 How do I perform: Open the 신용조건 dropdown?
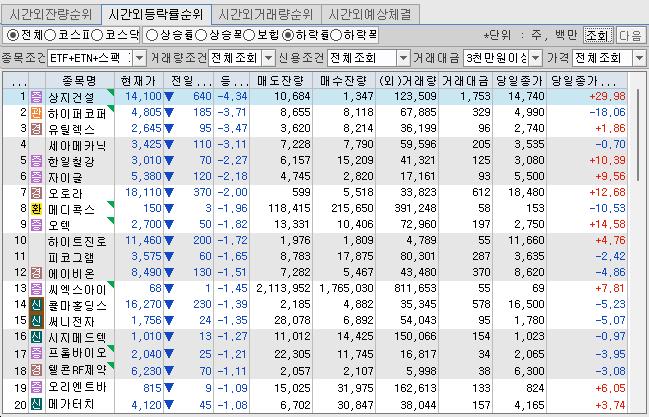pyautogui.click(x=403, y=58)
